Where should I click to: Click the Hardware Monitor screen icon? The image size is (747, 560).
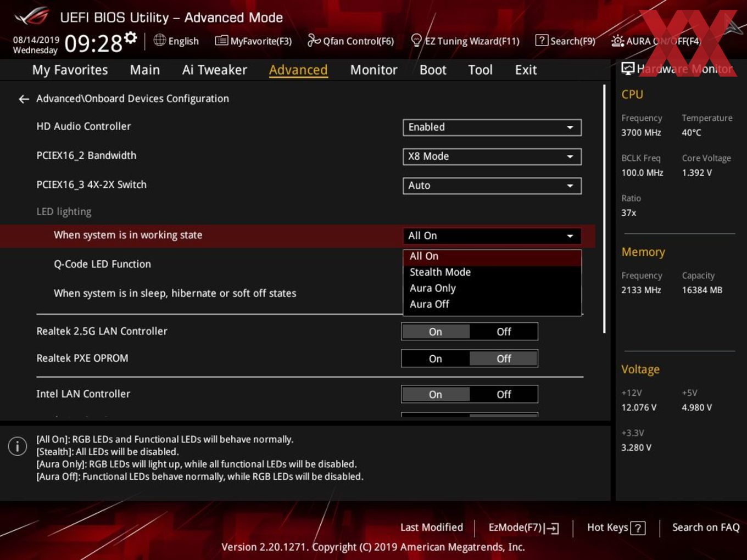click(628, 68)
